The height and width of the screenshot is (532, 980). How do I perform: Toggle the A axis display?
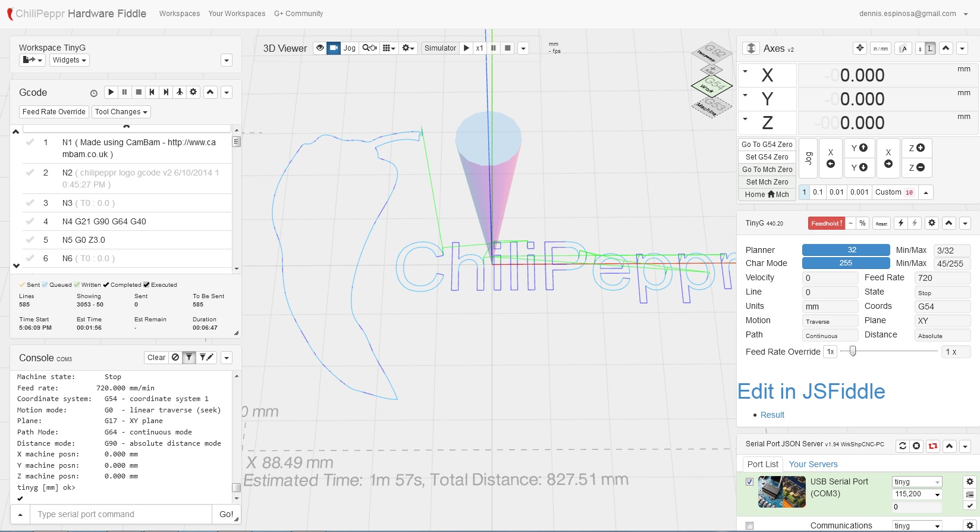tap(904, 48)
